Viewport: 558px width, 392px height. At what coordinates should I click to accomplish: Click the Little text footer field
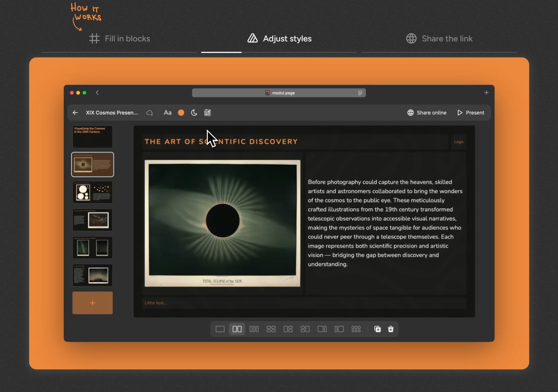pyautogui.click(x=304, y=303)
